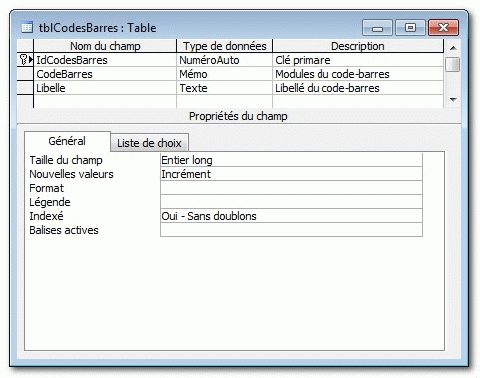Click the field grid scrollbar thumb
This screenshot has width=480, height=378.
point(453,64)
